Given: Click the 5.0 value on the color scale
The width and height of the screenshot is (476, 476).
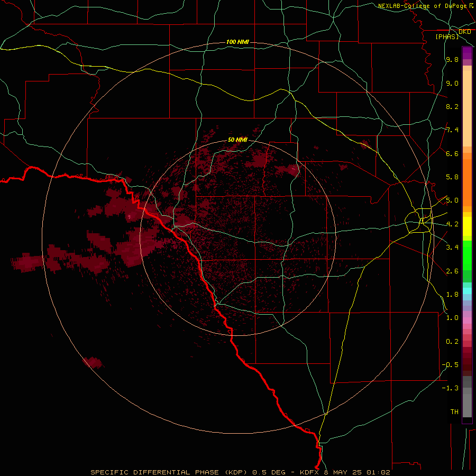Looking at the screenshot, I should (x=452, y=200).
